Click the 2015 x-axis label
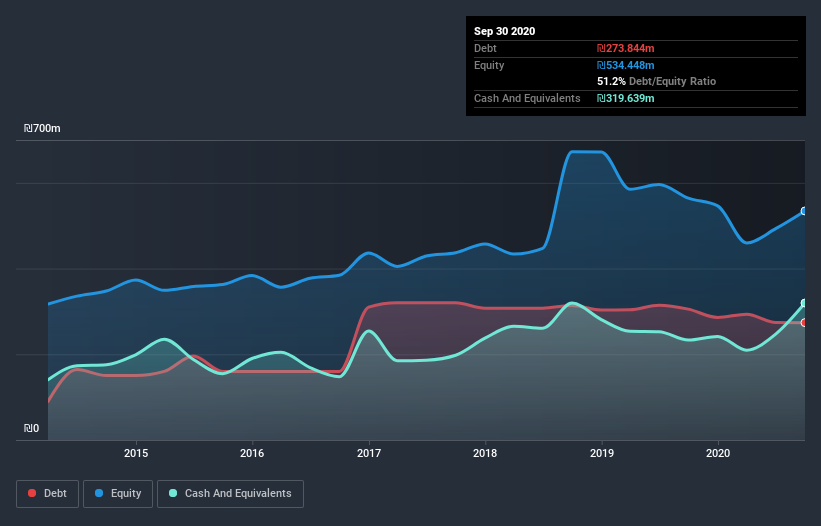 click(x=136, y=453)
